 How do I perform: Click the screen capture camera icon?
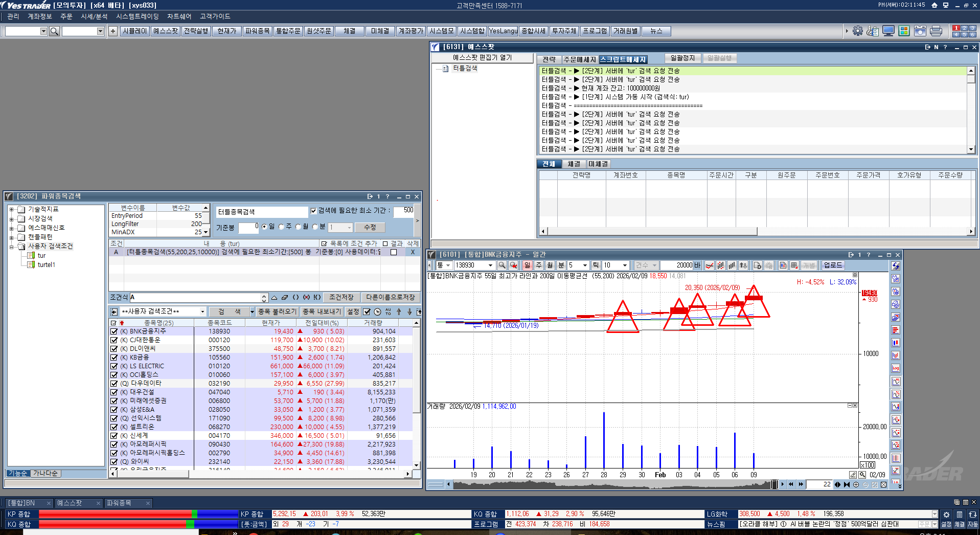click(x=920, y=31)
